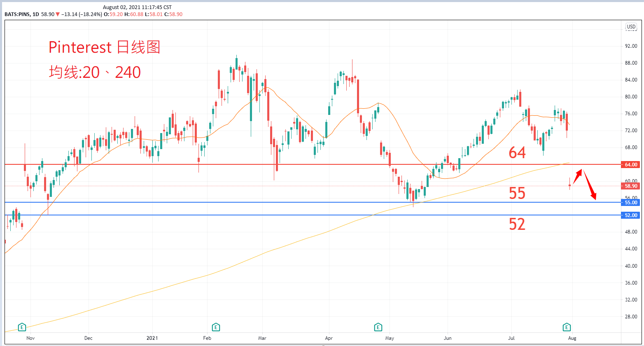
Task: Click the 48.00 price axis label
Action: pyautogui.click(x=631, y=232)
